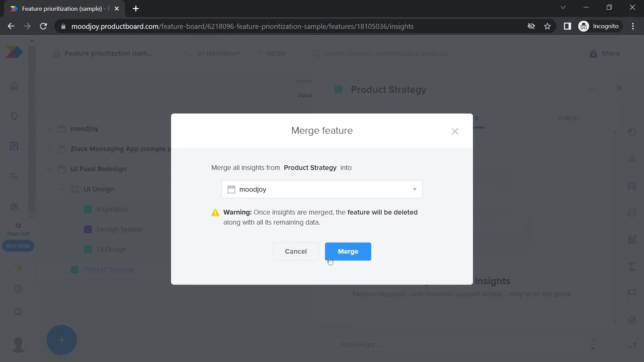Viewport: 644px width, 362px height.
Task: Open the BY HIERARCHY grouping menu
Action: tap(213, 54)
